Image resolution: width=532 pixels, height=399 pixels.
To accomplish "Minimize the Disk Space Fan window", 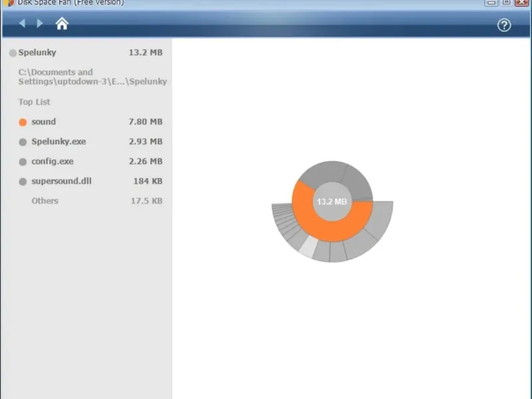I will pos(491,2).
